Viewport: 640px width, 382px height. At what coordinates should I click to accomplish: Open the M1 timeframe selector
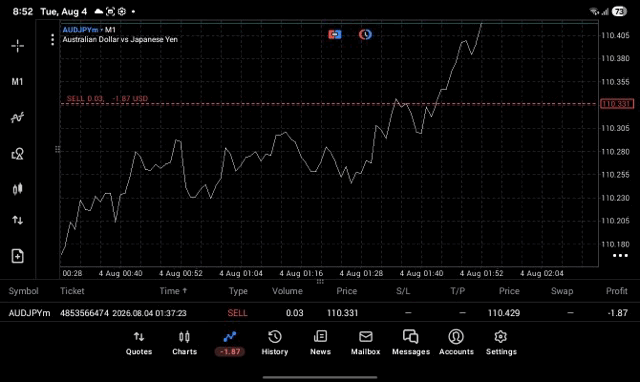point(17,82)
